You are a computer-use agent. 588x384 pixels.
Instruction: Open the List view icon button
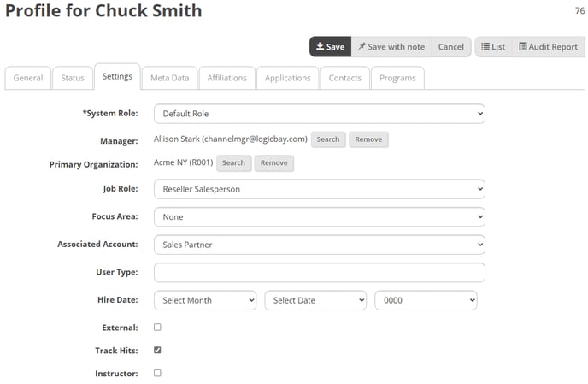tap(493, 47)
